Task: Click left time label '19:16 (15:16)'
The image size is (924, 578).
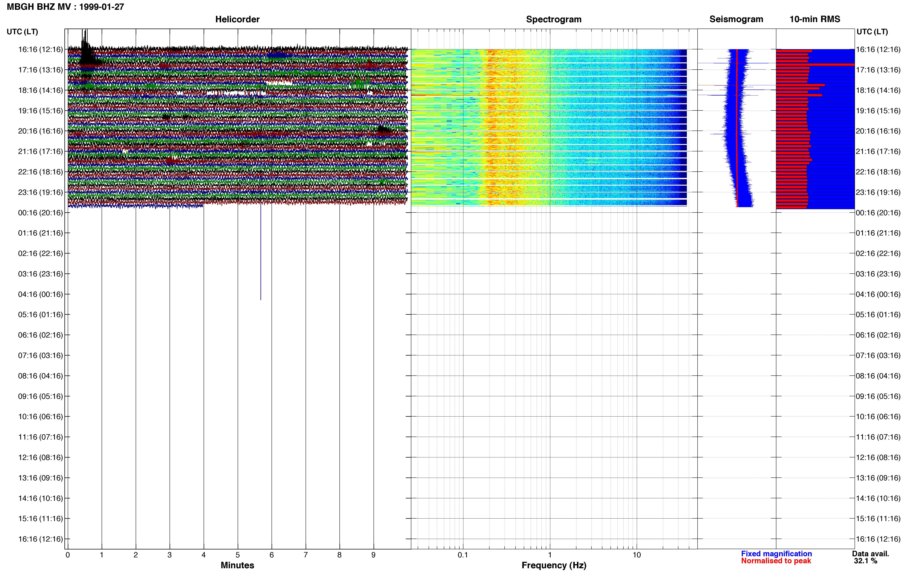Action: 41,111
